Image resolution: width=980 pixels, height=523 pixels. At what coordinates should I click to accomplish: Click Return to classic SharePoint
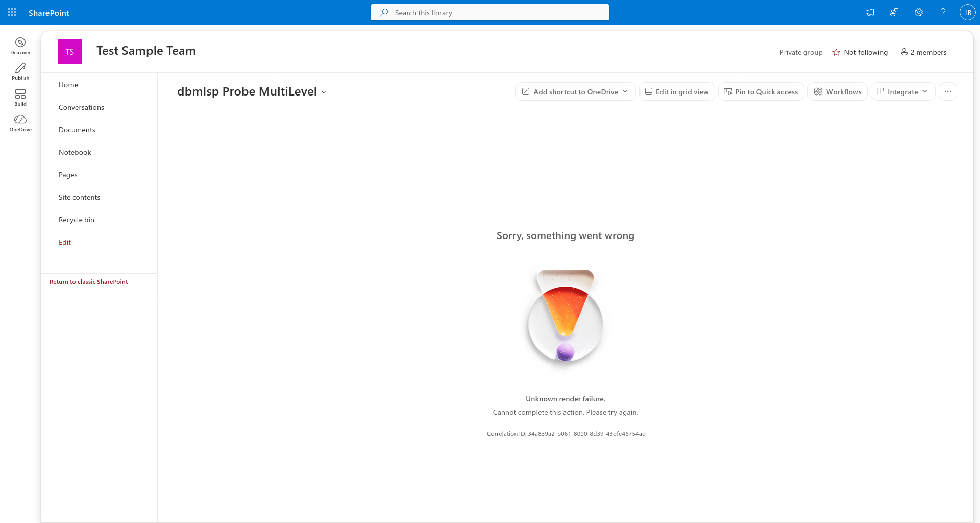point(89,282)
